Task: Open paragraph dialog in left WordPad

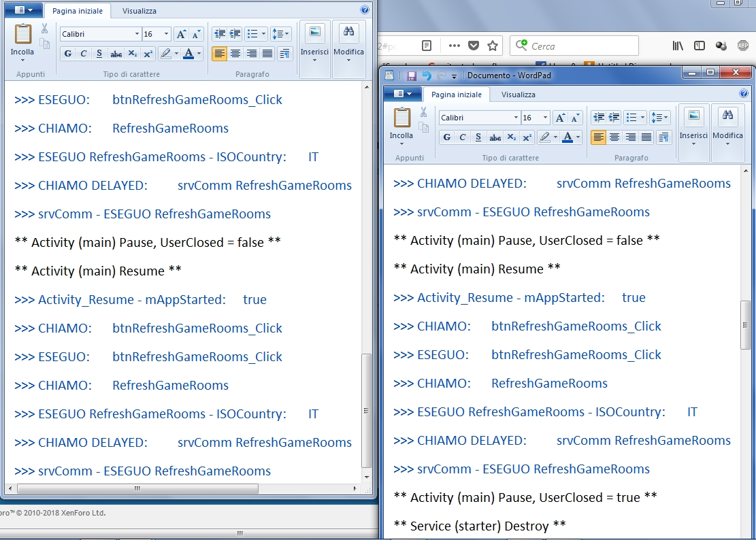Action: (x=285, y=54)
